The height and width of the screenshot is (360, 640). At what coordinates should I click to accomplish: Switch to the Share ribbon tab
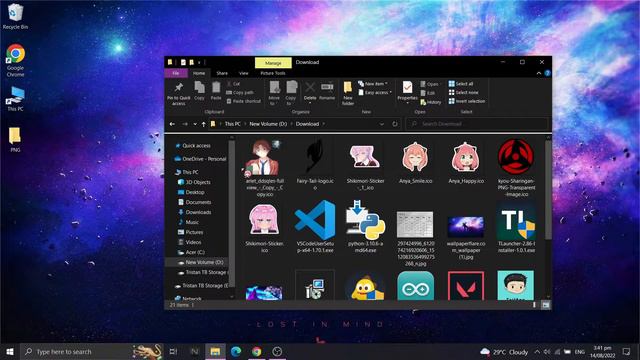(x=222, y=73)
